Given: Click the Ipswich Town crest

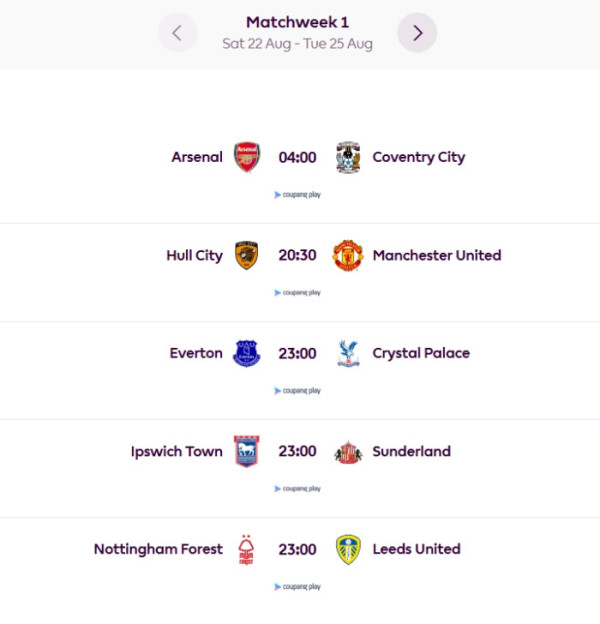Looking at the screenshot, I should (247, 451).
